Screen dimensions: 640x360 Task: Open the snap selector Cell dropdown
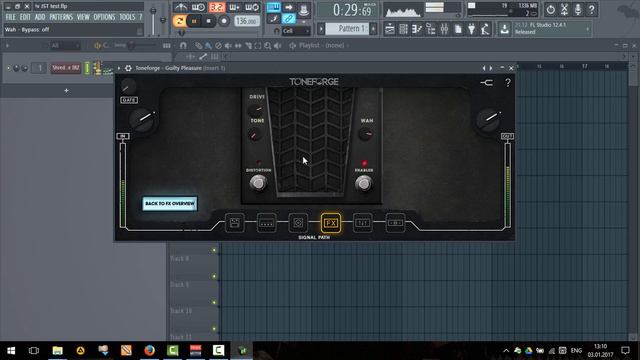[x=296, y=31]
